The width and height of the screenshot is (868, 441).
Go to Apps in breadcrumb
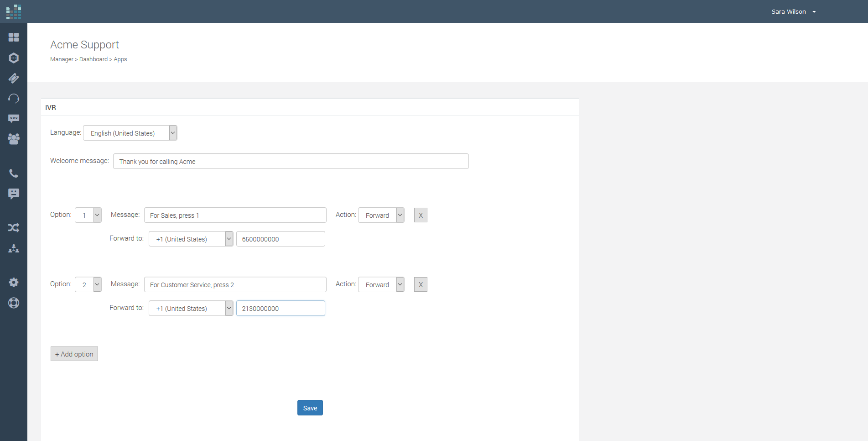[x=120, y=59]
